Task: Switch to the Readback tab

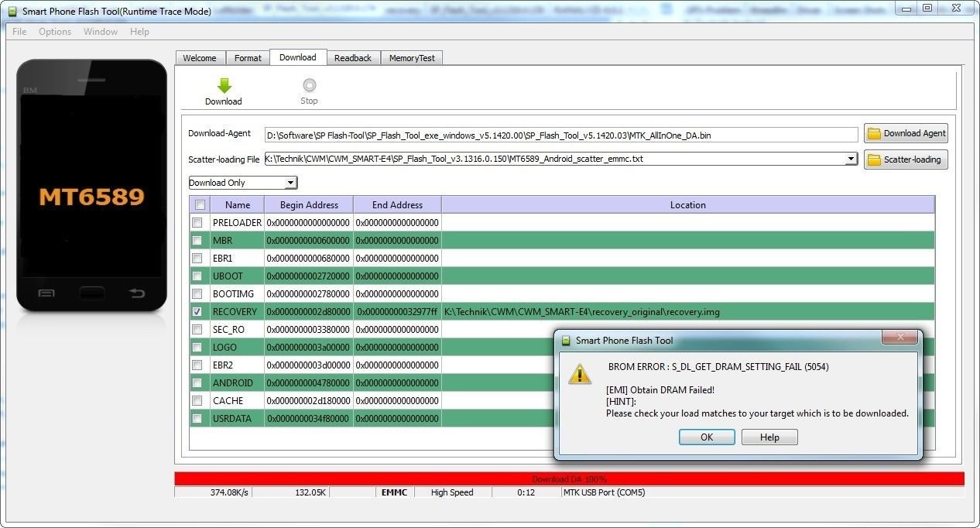Action: point(353,58)
